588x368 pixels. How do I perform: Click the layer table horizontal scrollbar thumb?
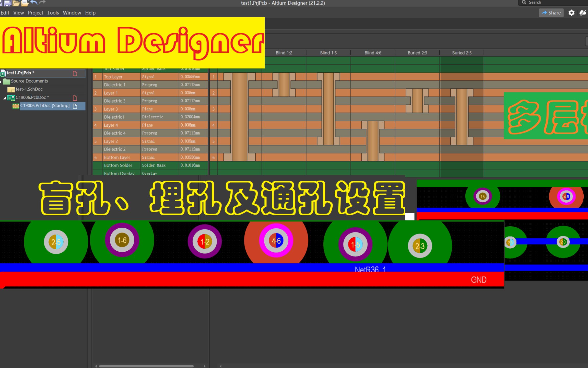pos(146,366)
